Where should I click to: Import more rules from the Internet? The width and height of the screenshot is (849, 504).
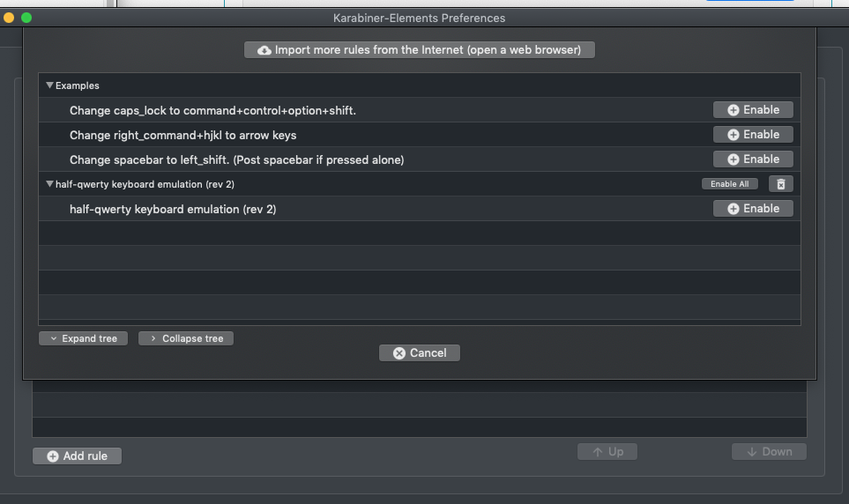(419, 50)
